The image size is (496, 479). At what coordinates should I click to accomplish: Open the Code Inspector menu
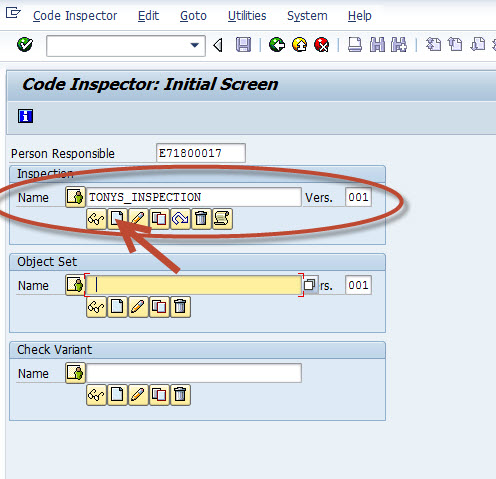(x=75, y=16)
